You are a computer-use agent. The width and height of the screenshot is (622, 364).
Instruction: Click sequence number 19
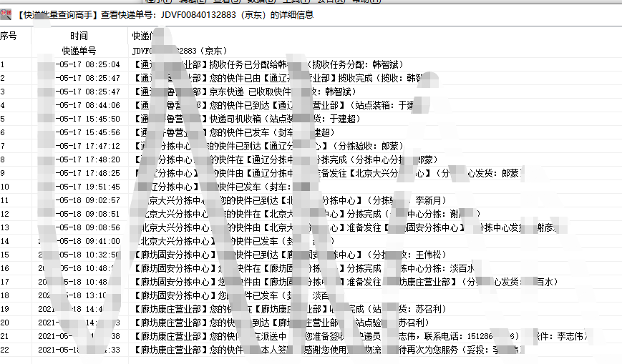4,309
